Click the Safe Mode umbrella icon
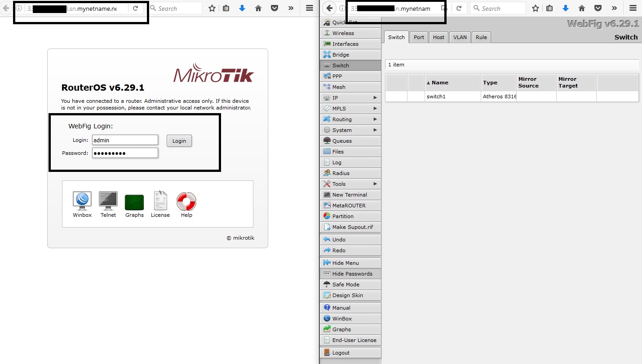Viewport: 642px width, 364px height. 327,285
